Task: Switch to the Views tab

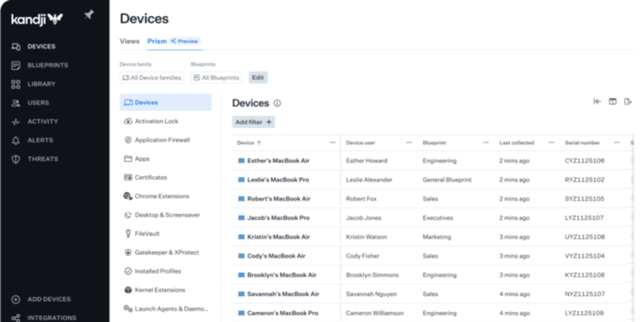Action: pos(129,41)
